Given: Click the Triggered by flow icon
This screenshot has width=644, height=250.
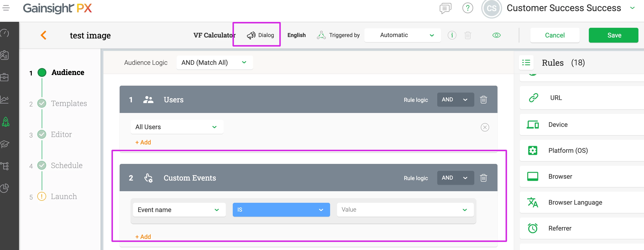Looking at the screenshot, I should 321,35.
